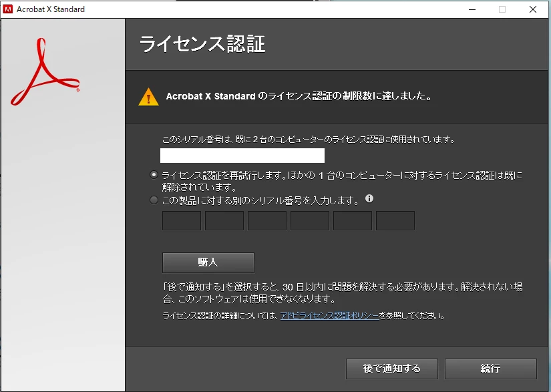Click the 購入 button

(208, 262)
